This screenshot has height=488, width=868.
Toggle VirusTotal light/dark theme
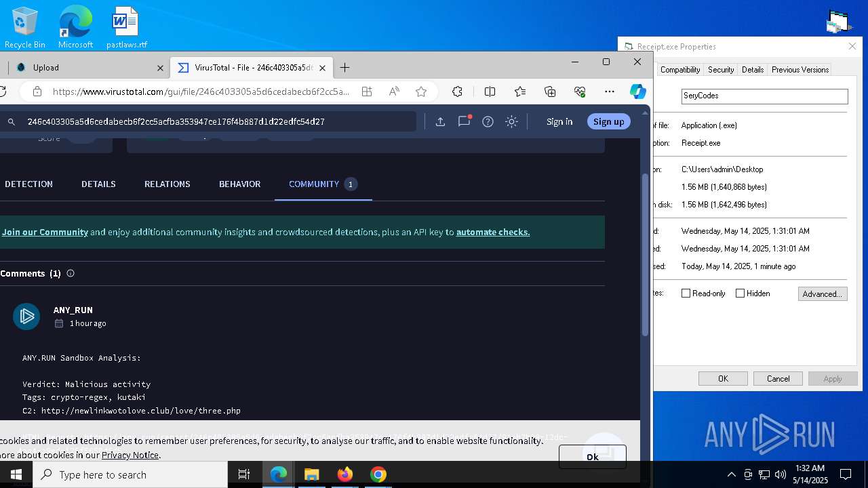click(x=512, y=121)
